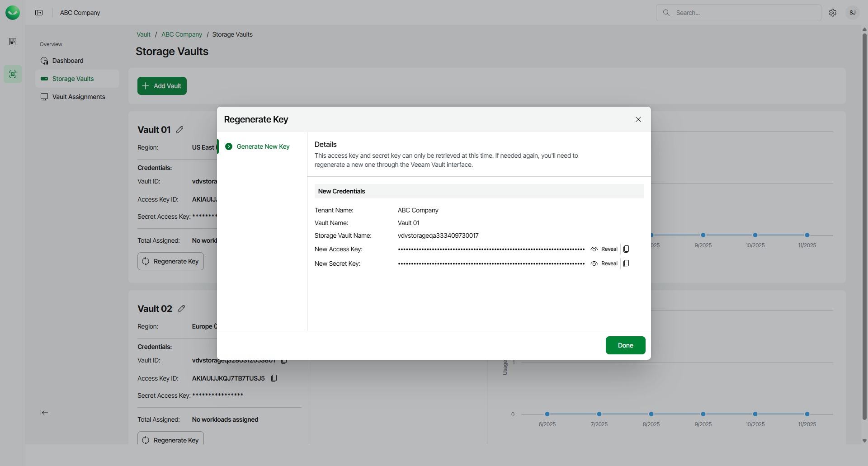The width and height of the screenshot is (868, 466).
Task: Collapse the left navigation menu
Action: click(x=44, y=413)
